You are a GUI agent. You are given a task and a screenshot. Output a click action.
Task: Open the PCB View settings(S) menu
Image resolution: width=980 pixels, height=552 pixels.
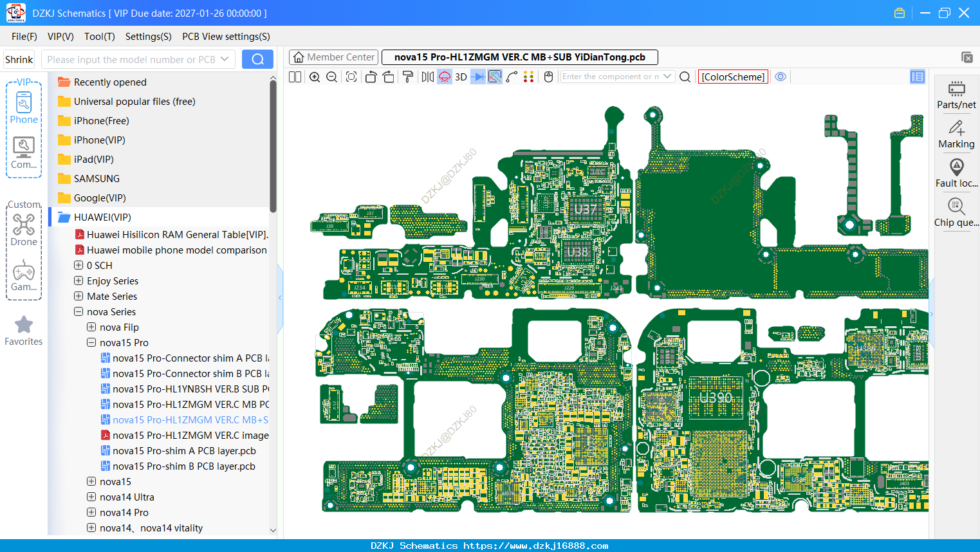226,37
